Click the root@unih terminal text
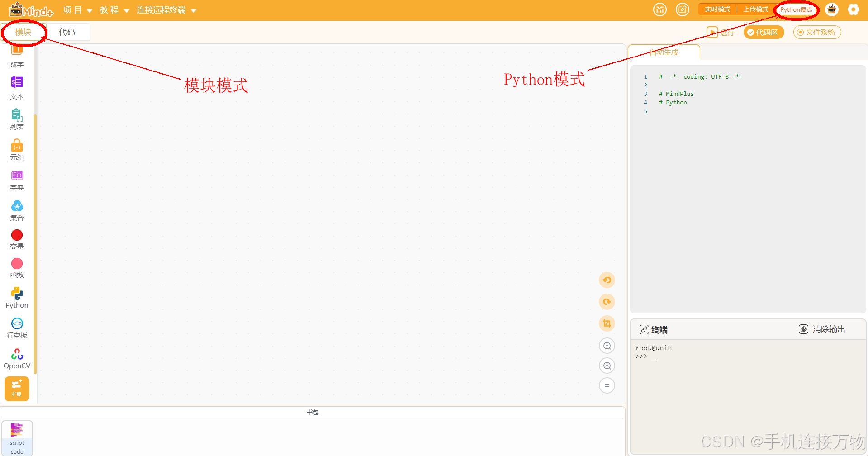868x456 pixels. click(654, 348)
